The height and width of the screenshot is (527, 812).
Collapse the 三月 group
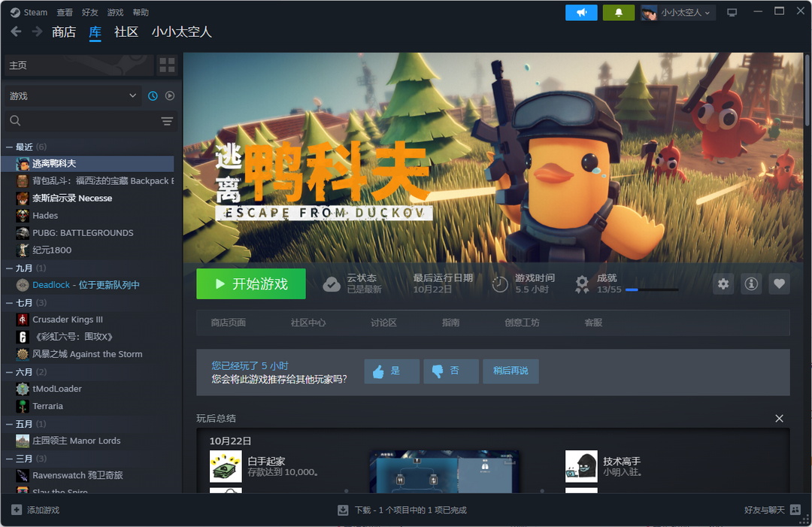[9, 459]
